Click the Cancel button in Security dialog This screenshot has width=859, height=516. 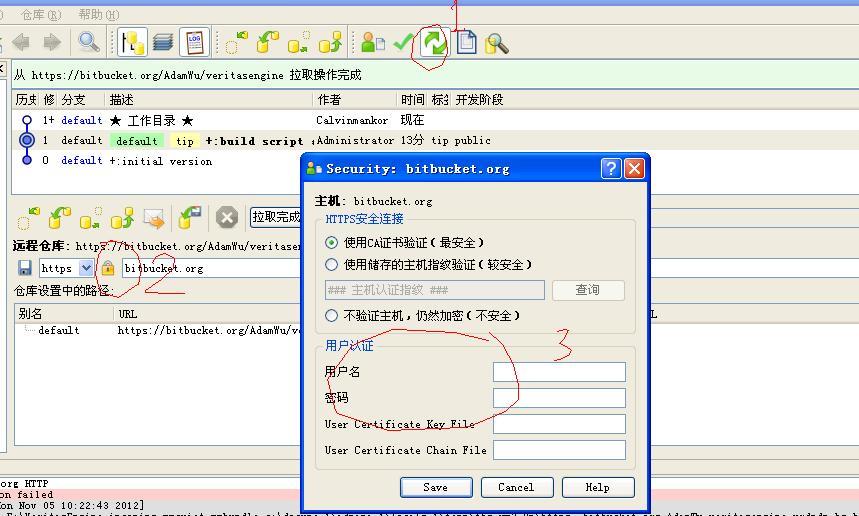[x=517, y=487]
